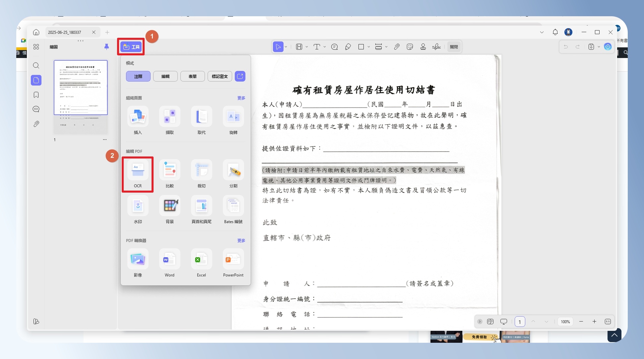The height and width of the screenshot is (359, 644).
Task: Select the pencil drawing tool
Action: [348, 47]
